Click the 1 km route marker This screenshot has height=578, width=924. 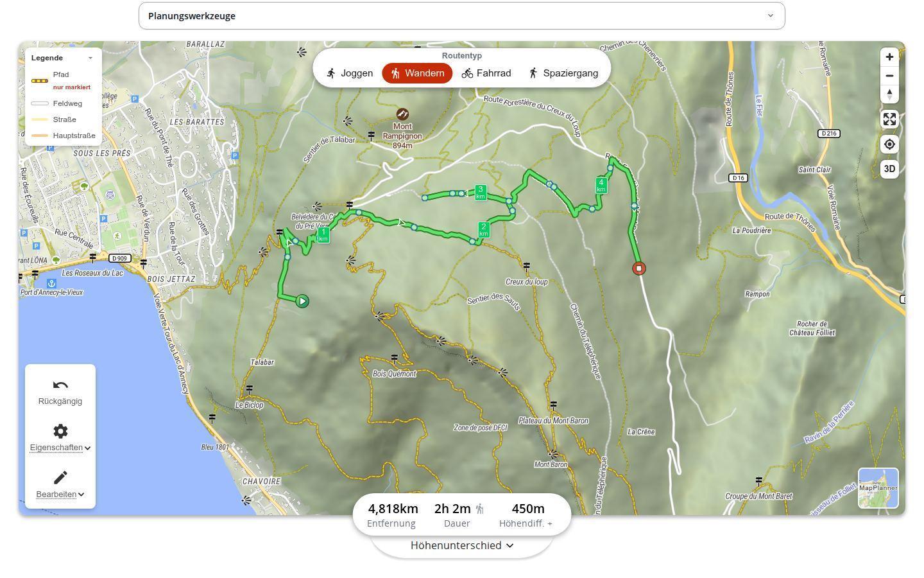pos(323,235)
